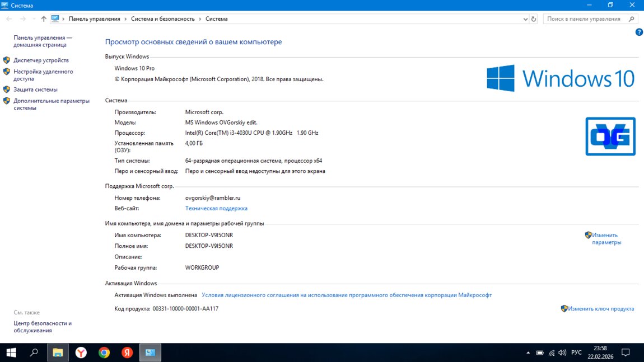This screenshot has width=644, height=362.
Task: Click the taskbar search magnifier icon
Action: click(34, 352)
